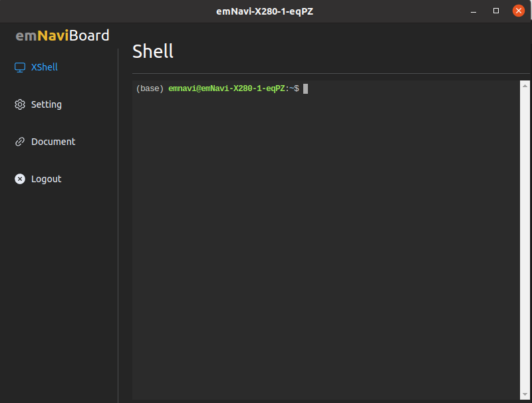Image resolution: width=532 pixels, height=403 pixels.
Task: Click the Logout circle-x icon
Action: pyautogui.click(x=20, y=179)
